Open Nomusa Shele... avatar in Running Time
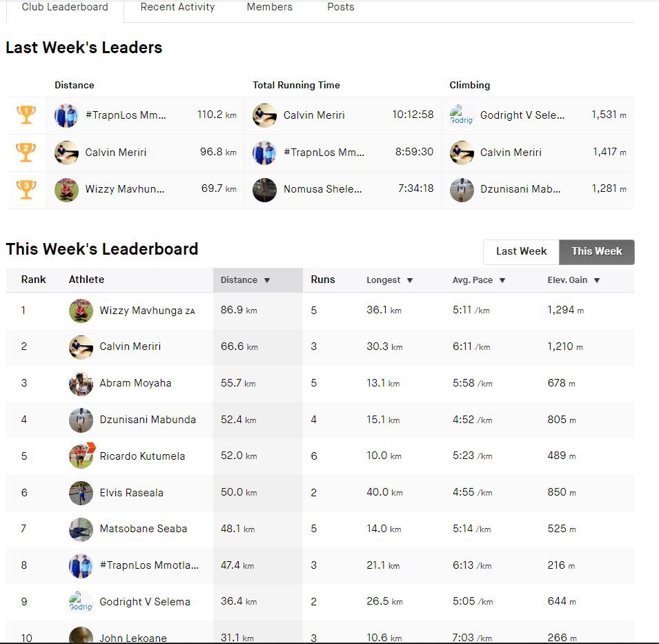The height and width of the screenshot is (644, 659). point(264,190)
